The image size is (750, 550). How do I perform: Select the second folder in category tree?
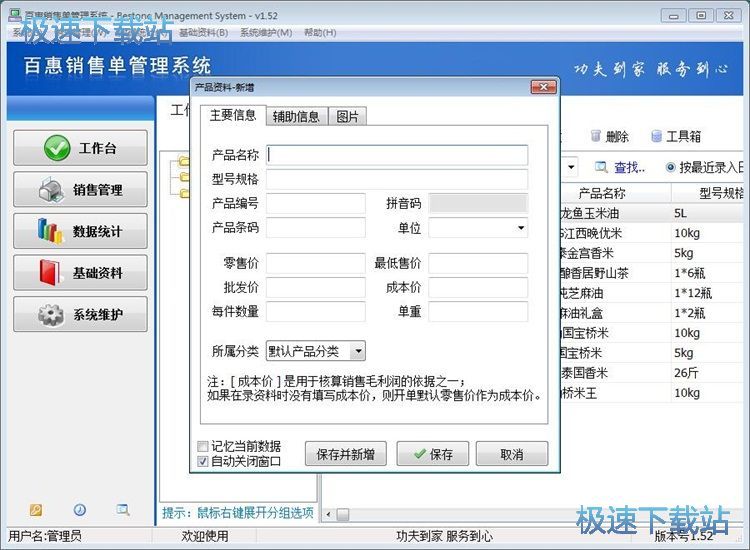tap(184, 177)
